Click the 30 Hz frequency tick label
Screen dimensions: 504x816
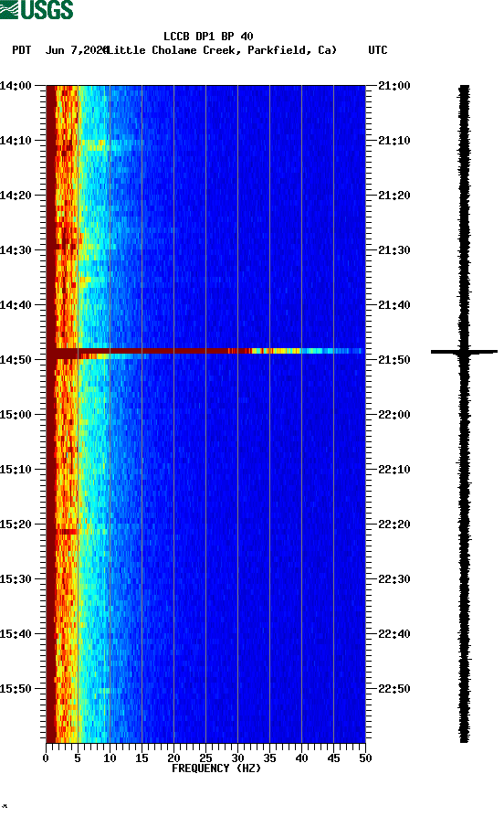(x=237, y=758)
